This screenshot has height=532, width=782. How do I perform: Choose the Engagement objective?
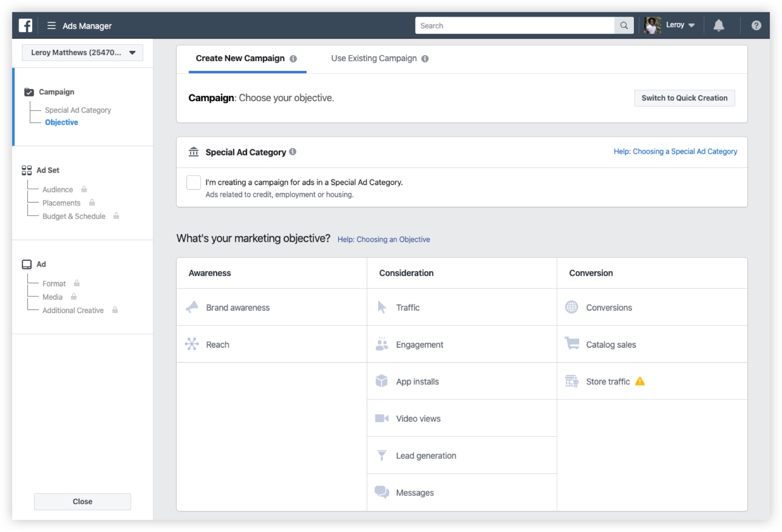[x=462, y=344]
